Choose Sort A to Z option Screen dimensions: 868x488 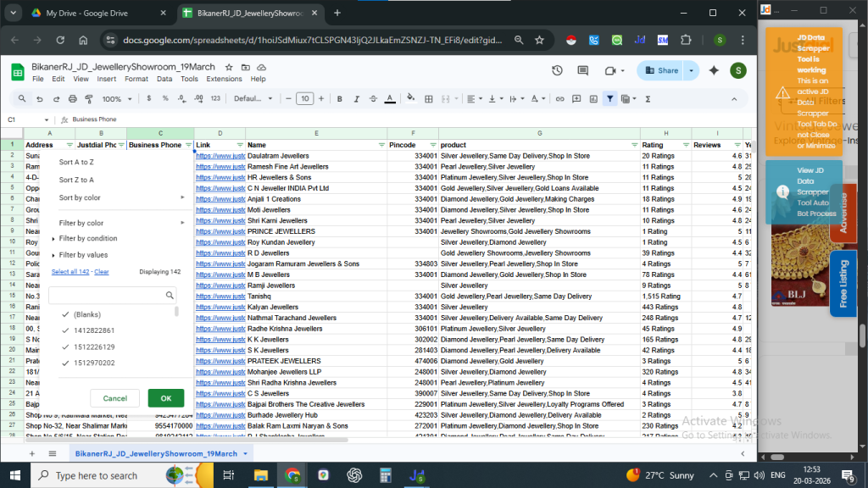(x=76, y=162)
